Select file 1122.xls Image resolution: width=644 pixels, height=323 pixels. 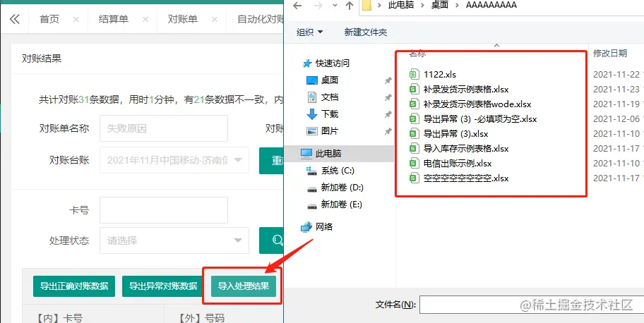pyautogui.click(x=440, y=74)
